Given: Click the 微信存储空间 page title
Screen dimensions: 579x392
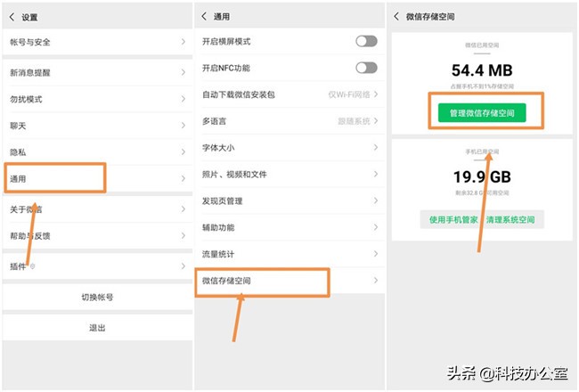Looking at the screenshot, I should pyautogui.click(x=430, y=16).
